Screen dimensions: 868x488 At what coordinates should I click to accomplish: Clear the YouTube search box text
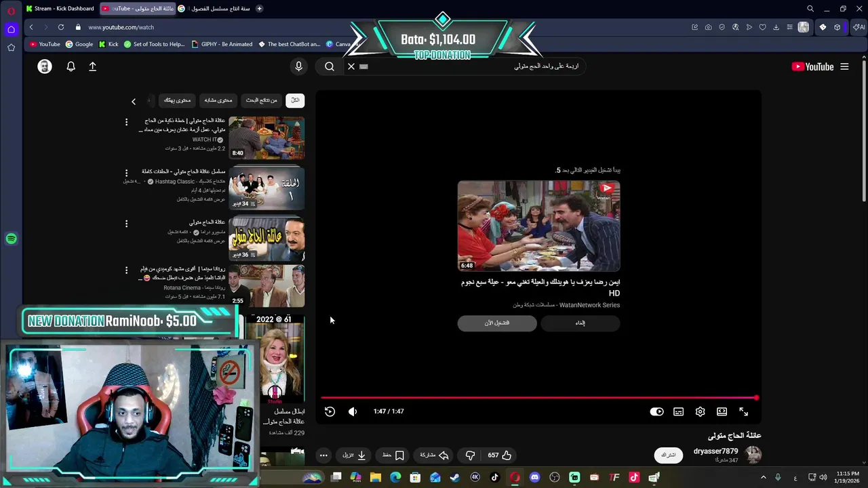[x=351, y=66]
